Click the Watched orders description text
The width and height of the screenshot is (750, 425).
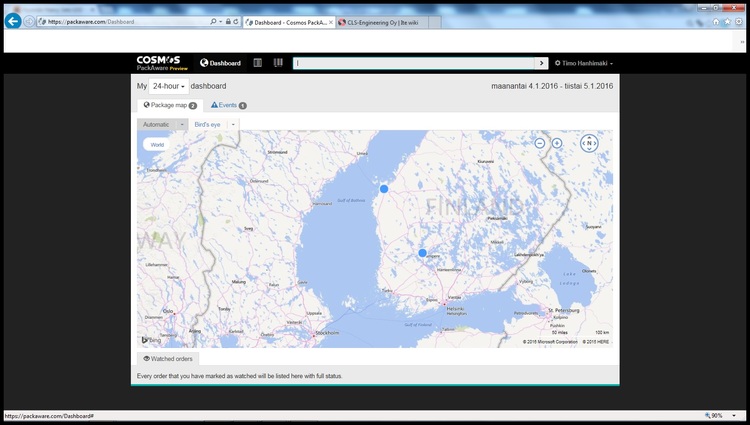coord(240,376)
